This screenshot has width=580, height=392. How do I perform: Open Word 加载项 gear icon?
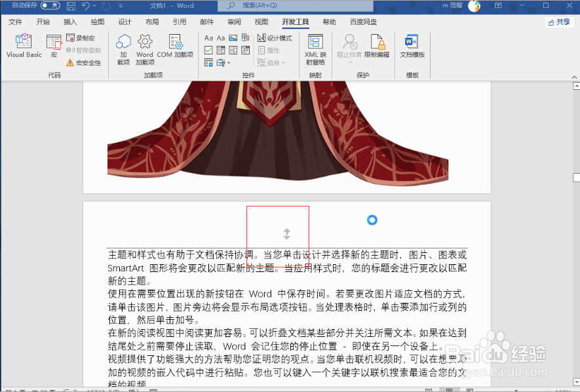[145, 49]
